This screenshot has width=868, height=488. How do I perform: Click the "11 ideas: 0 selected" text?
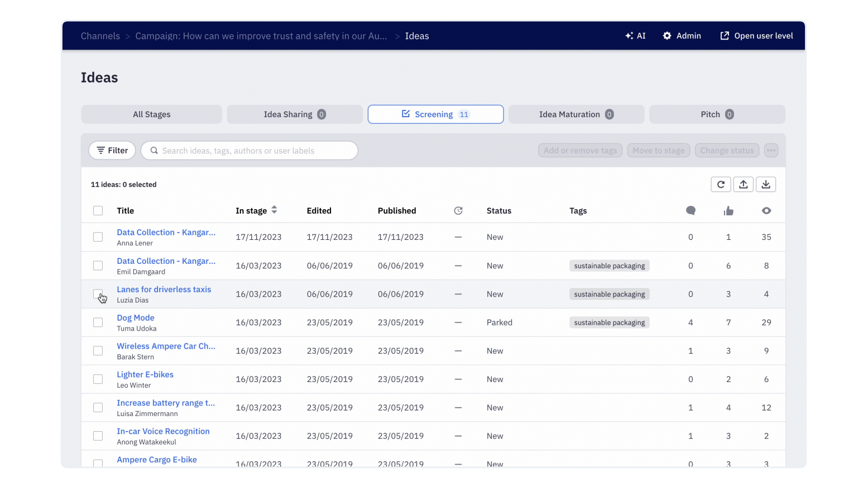coord(124,185)
